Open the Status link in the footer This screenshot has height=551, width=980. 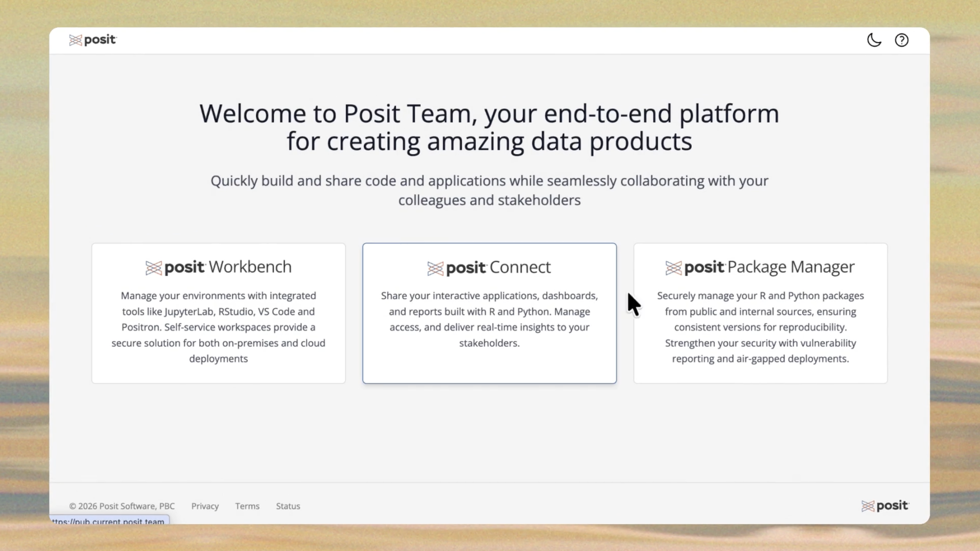point(288,506)
